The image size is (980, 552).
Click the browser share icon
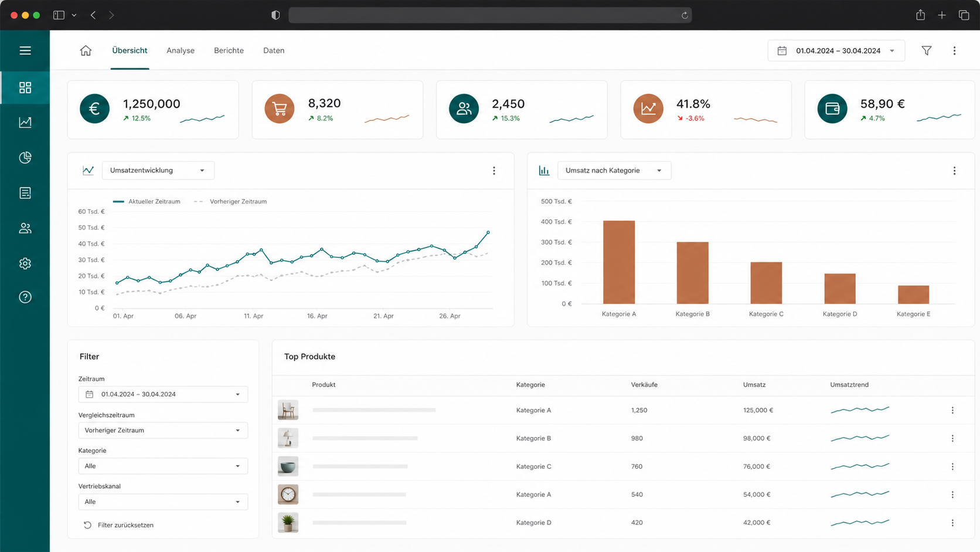[x=920, y=15]
